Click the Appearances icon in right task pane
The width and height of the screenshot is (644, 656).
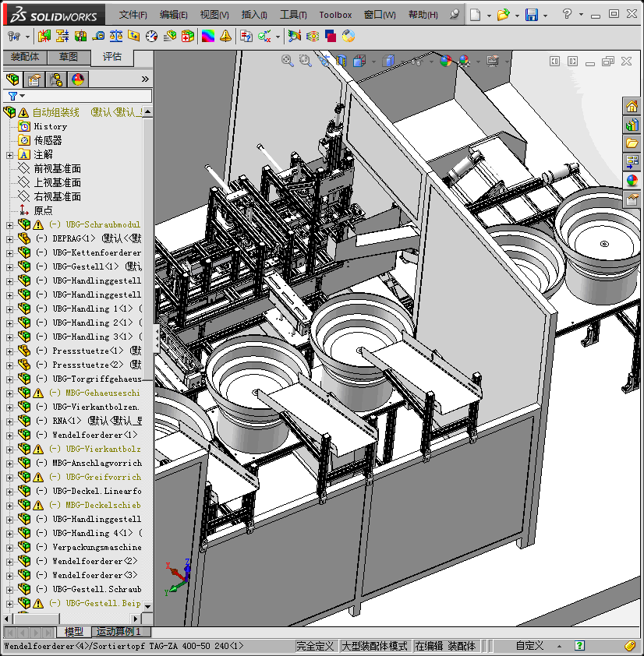632,181
